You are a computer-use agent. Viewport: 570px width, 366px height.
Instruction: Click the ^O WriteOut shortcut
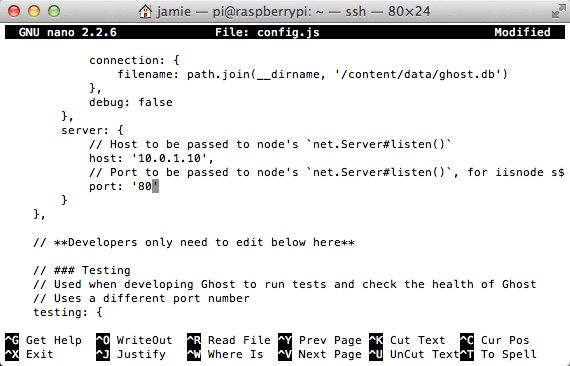134,340
